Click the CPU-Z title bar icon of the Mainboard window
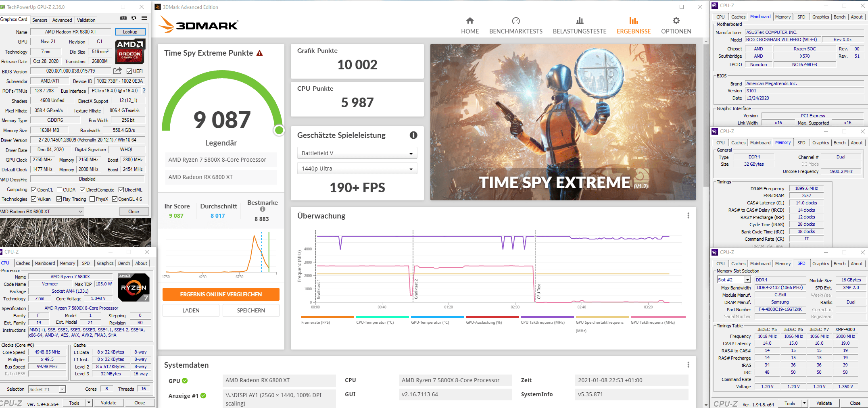This screenshot has width=868, height=408. tap(715, 6)
